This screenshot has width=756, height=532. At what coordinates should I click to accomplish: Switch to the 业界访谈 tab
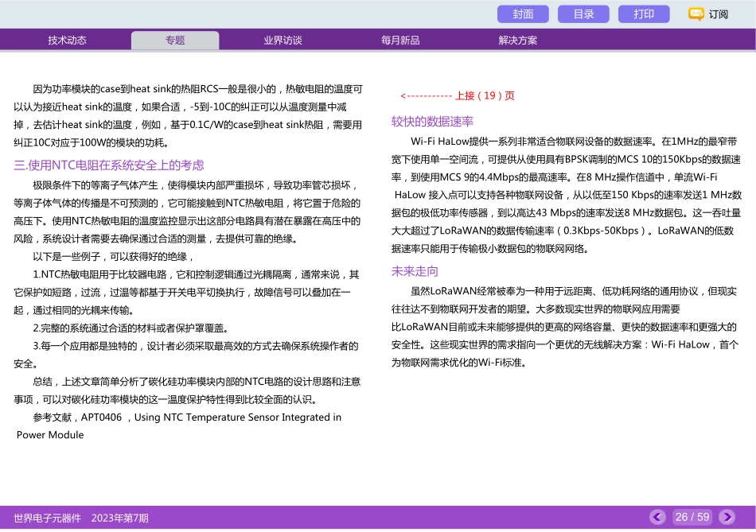coord(282,39)
